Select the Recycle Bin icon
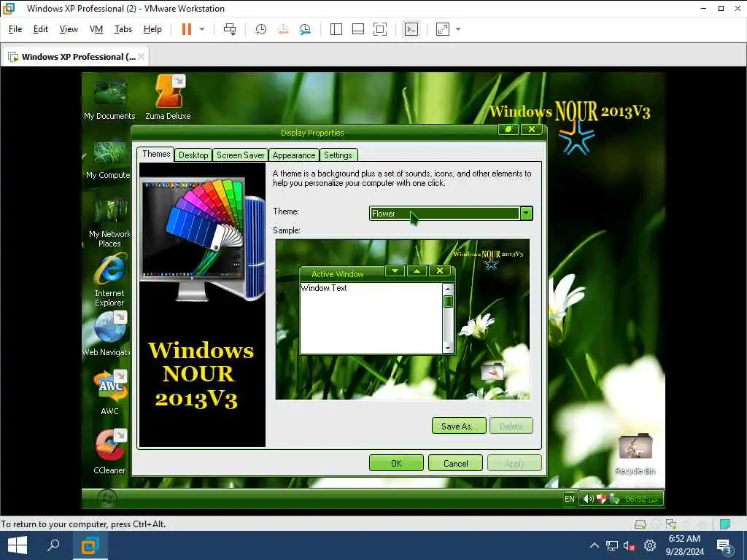The width and height of the screenshot is (747, 560). click(635, 454)
